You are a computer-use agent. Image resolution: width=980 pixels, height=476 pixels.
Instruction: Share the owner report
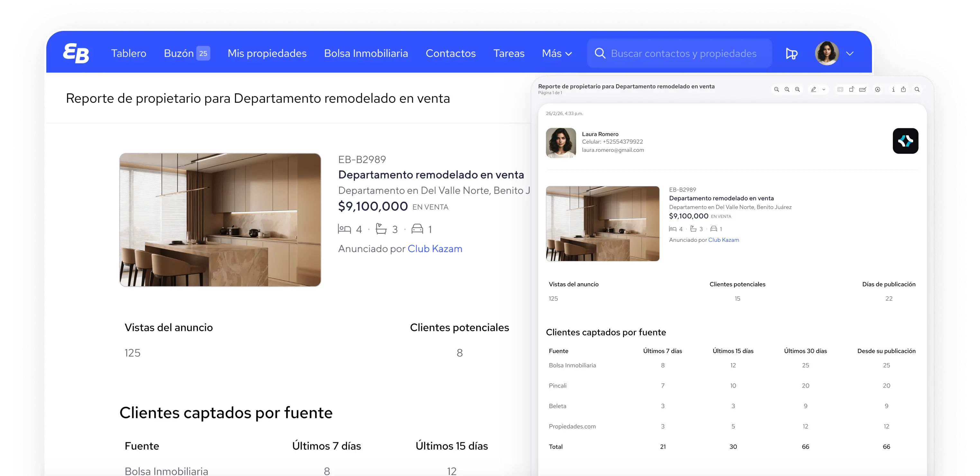click(x=903, y=89)
